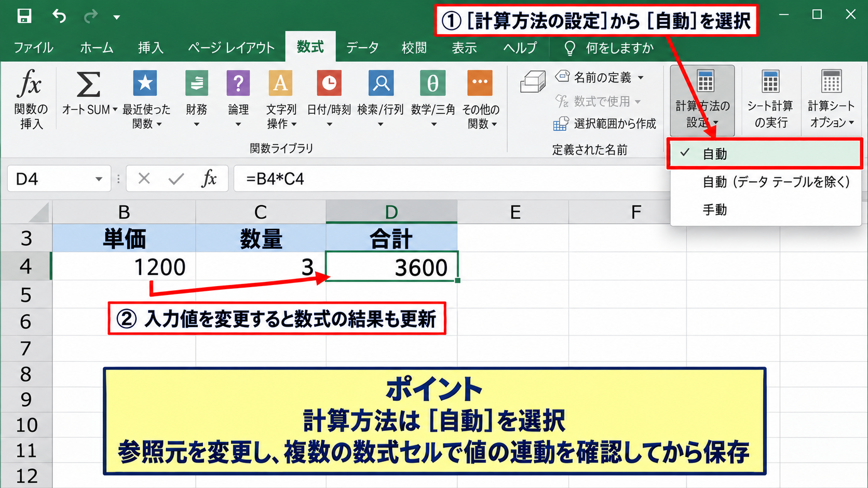Open the 関数の挿入 function dialog
This screenshot has height=488, width=868.
click(x=31, y=99)
